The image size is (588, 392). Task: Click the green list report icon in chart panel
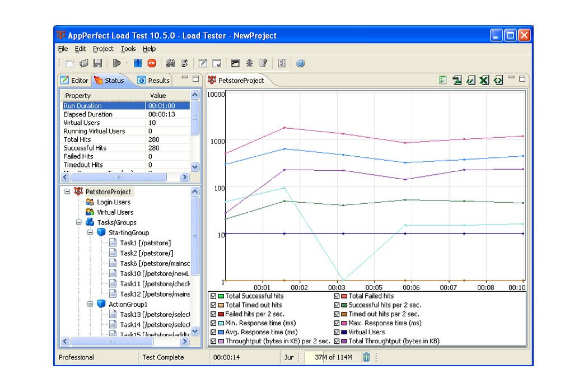[x=443, y=80]
